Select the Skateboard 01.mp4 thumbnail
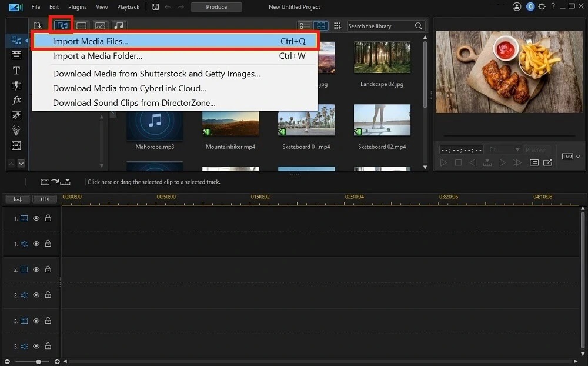 306,124
